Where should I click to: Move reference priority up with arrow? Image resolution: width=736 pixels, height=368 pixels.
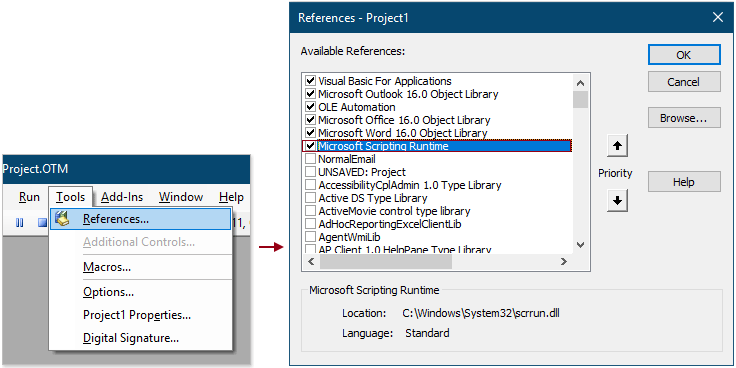pyautogui.click(x=617, y=146)
